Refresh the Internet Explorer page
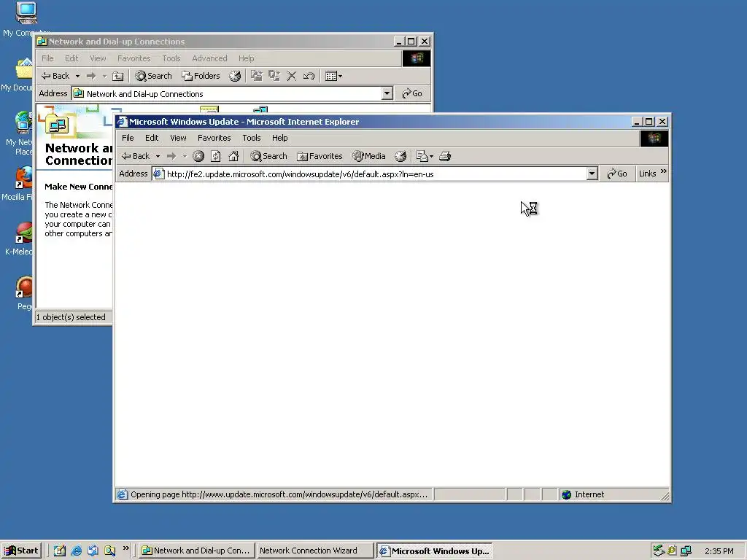Screen dimensions: 747x560 pos(216,156)
